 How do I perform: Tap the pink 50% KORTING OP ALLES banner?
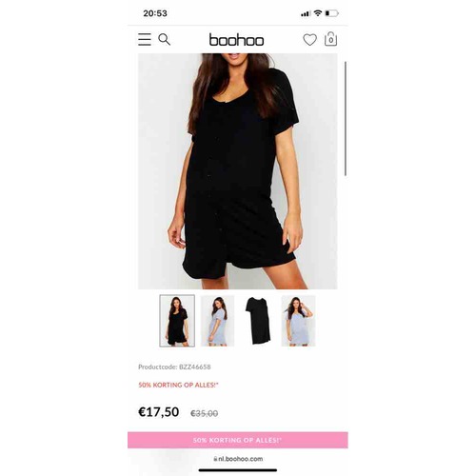click(x=238, y=440)
